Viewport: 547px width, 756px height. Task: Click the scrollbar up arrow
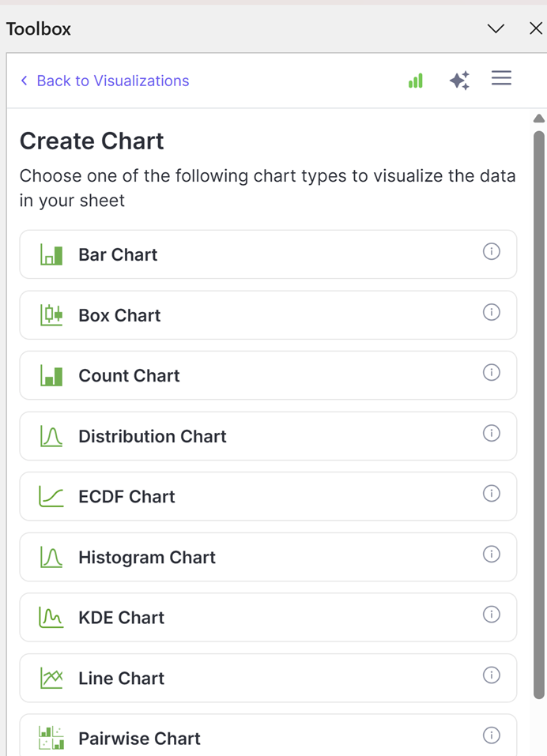click(539, 118)
